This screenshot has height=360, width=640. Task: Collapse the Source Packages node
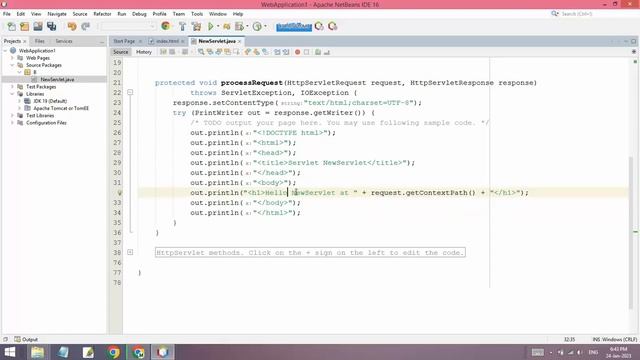click(12, 65)
